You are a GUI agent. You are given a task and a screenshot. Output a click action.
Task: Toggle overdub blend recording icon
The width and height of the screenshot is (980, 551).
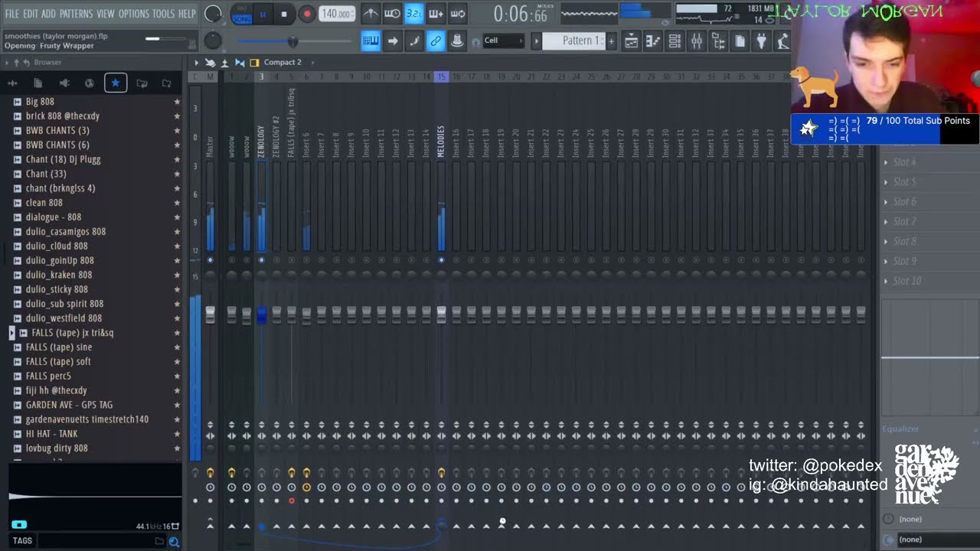tap(436, 14)
